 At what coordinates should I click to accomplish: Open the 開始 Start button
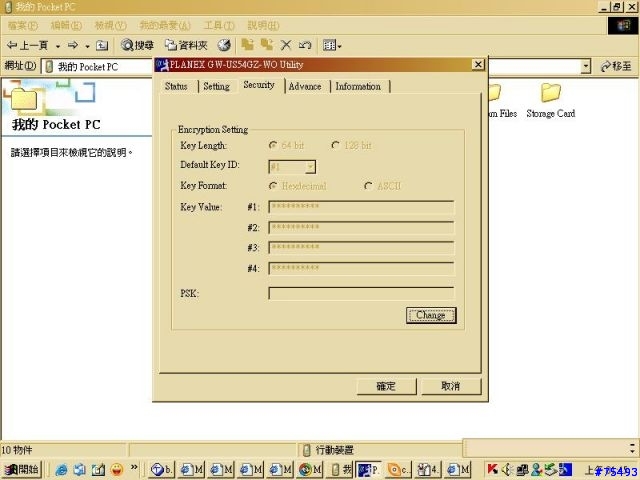coord(22,470)
